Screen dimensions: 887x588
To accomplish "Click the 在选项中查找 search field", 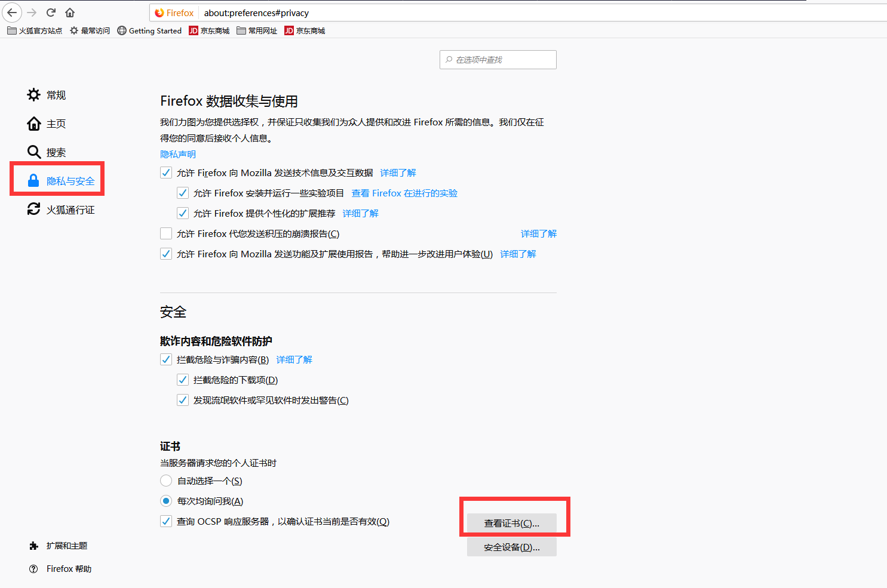I will 498,60.
